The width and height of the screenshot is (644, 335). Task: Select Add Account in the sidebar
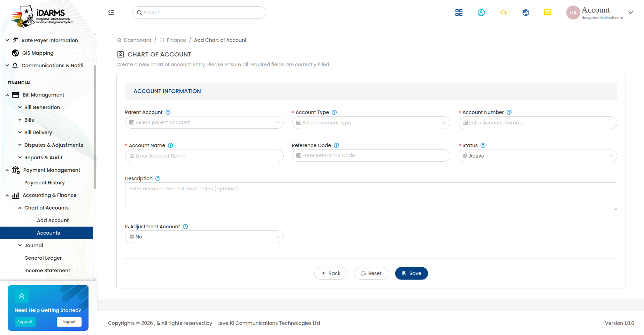click(53, 220)
